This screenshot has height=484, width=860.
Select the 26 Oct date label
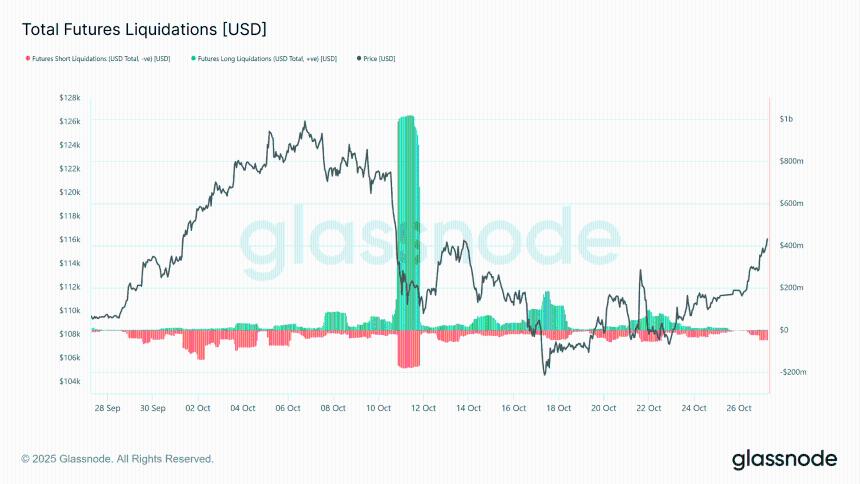[x=738, y=408]
